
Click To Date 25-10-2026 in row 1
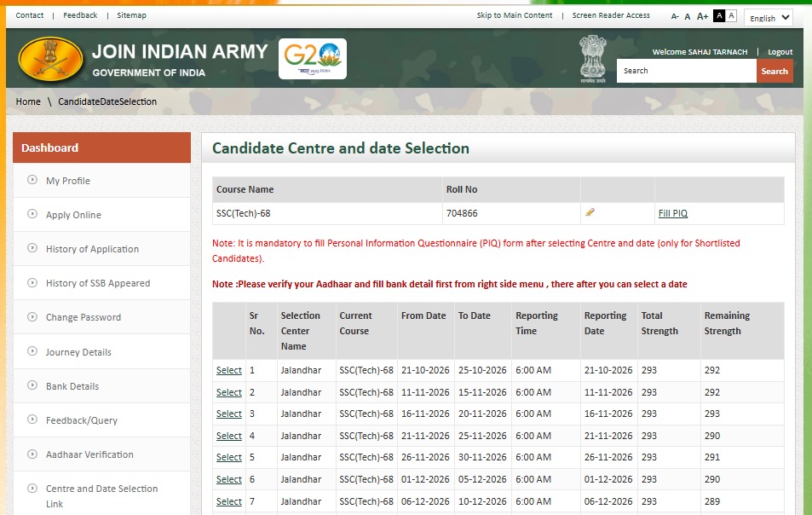[x=482, y=370]
